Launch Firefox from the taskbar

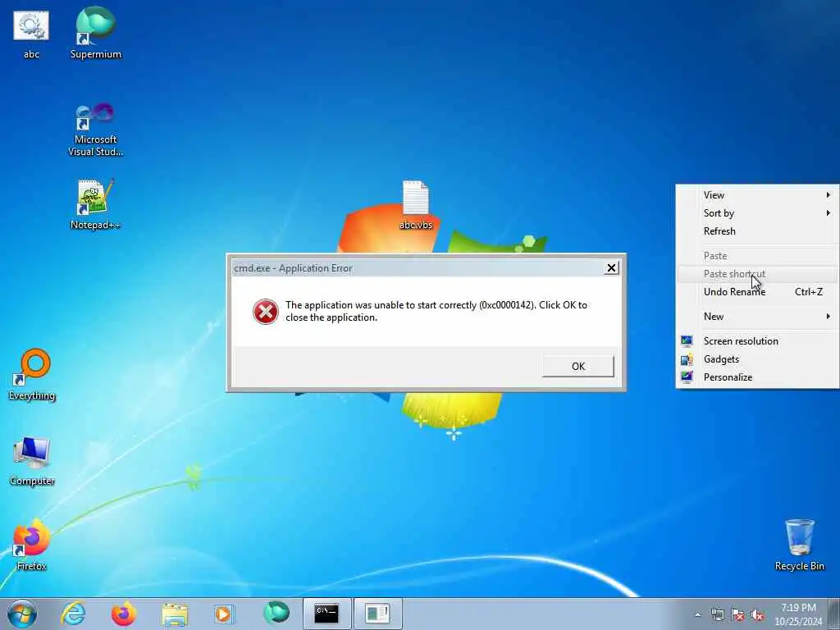124,614
